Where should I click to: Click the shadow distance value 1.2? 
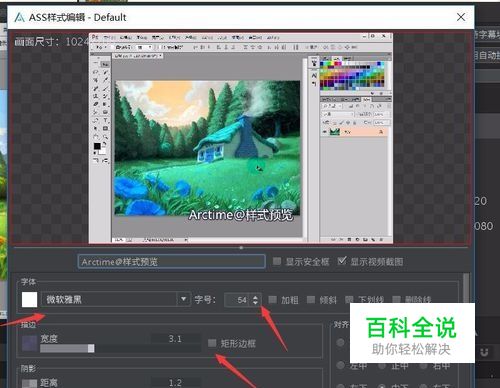[x=175, y=383]
